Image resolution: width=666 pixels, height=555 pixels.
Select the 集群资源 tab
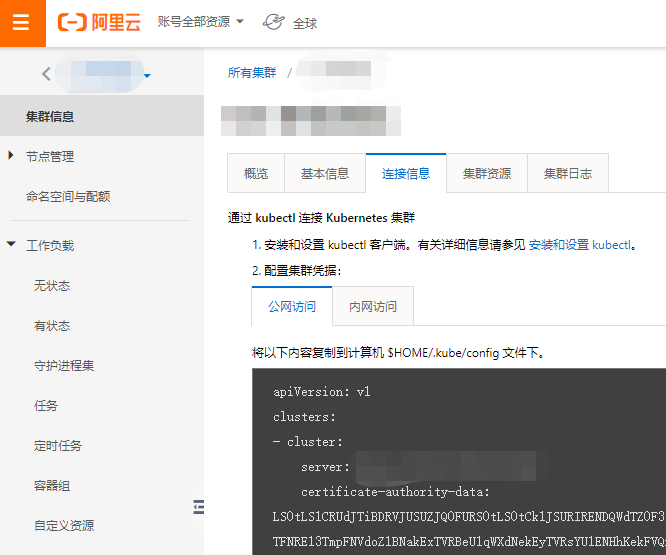point(487,173)
